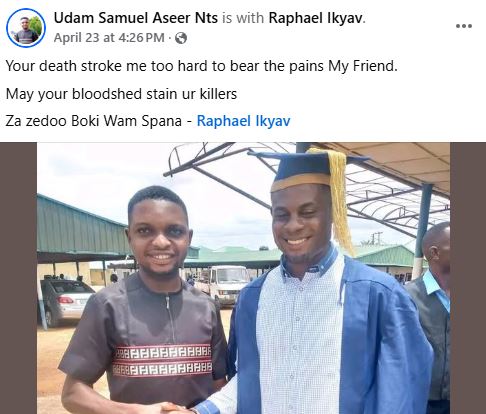Open Udam Samuel Aseer Nts profile name
The width and height of the screenshot is (486, 414).
pos(136,18)
